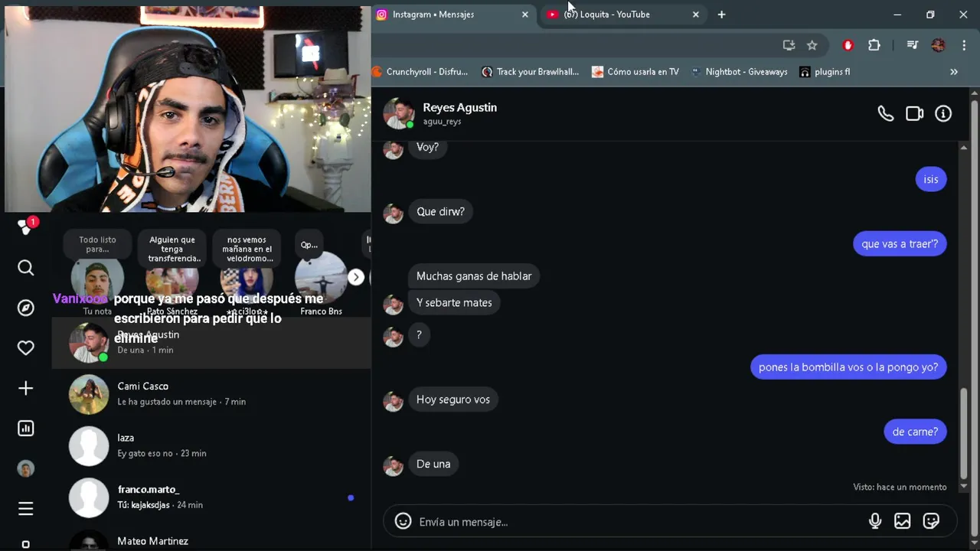Click the 'isis' message bubble
This screenshot has height=551, width=980.
click(x=931, y=179)
